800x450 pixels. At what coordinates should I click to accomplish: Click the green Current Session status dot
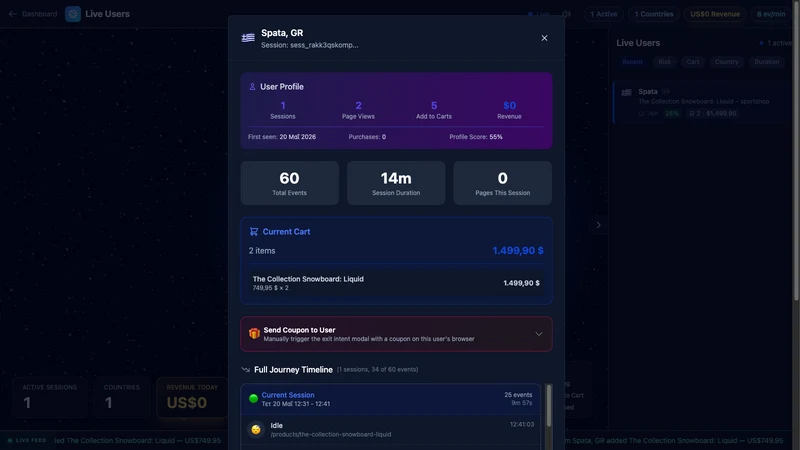pyautogui.click(x=253, y=398)
